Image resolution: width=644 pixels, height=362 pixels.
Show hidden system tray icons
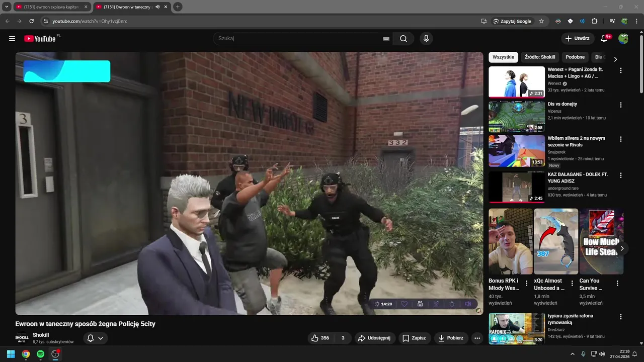tap(572, 354)
